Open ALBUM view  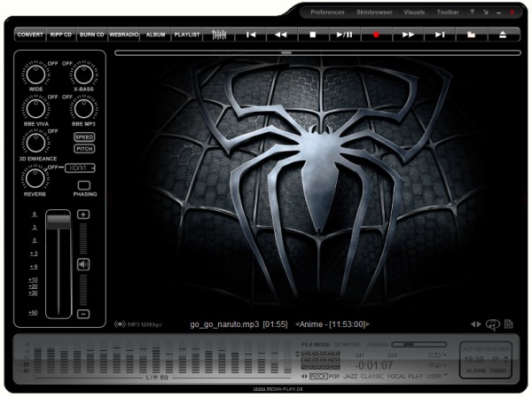156,35
